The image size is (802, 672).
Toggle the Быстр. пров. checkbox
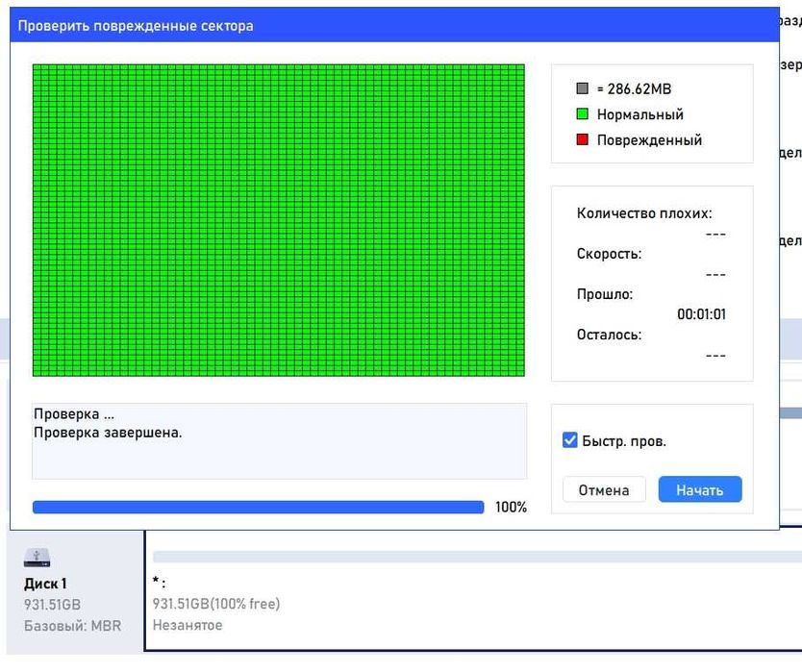[570, 440]
